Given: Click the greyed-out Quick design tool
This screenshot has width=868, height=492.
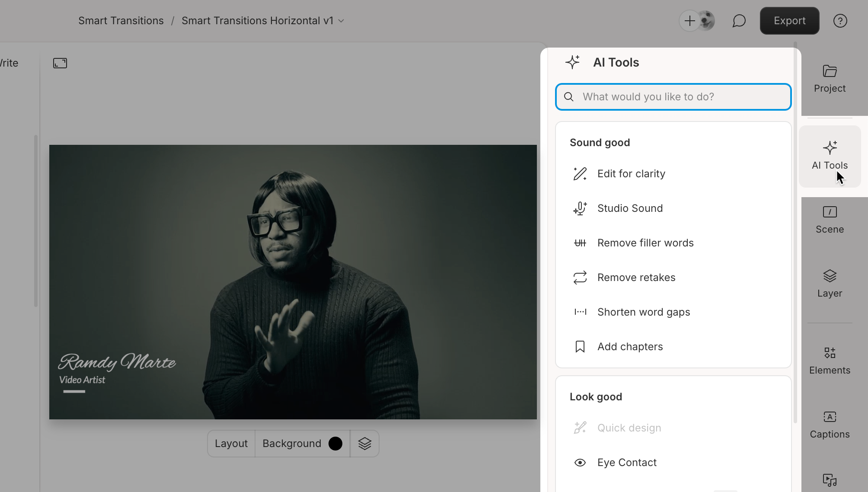Looking at the screenshot, I should point(673,428).
